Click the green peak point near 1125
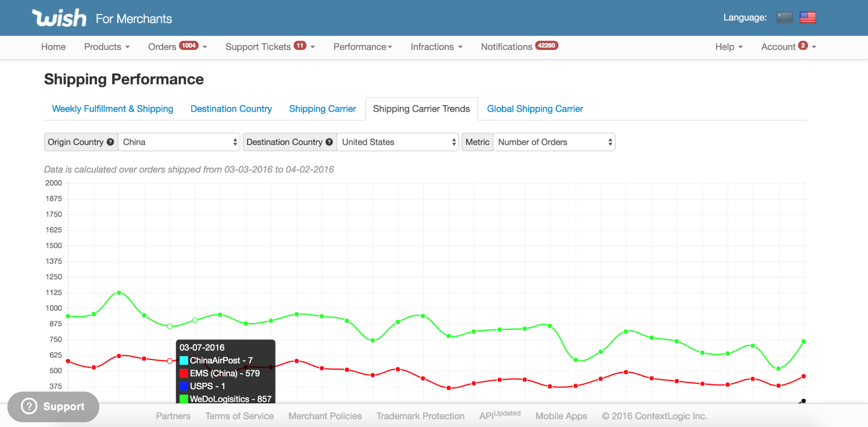This screenshot has height=427, width=868. pos(119,293)
